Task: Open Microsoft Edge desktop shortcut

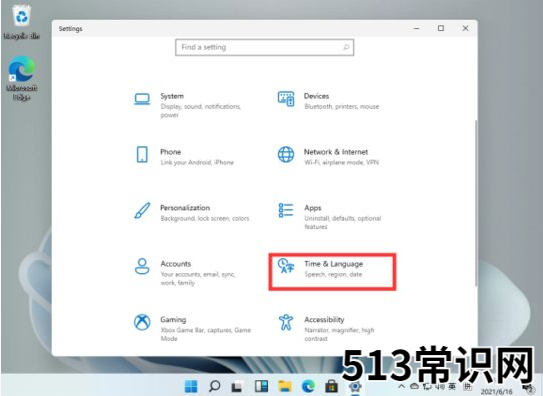Action: 21,78
